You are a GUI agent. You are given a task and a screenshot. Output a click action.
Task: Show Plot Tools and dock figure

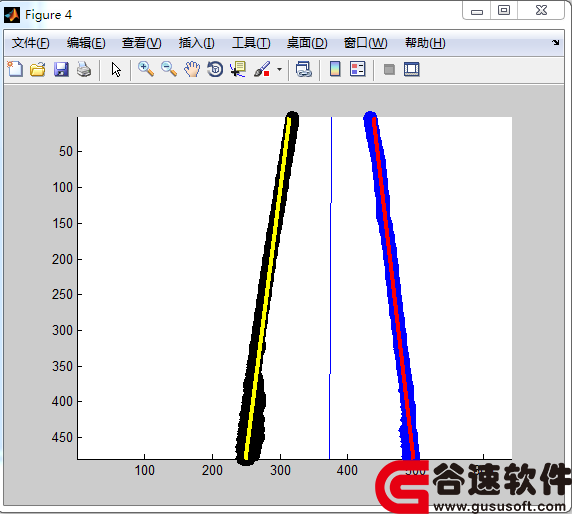click(x=411, y=69)
